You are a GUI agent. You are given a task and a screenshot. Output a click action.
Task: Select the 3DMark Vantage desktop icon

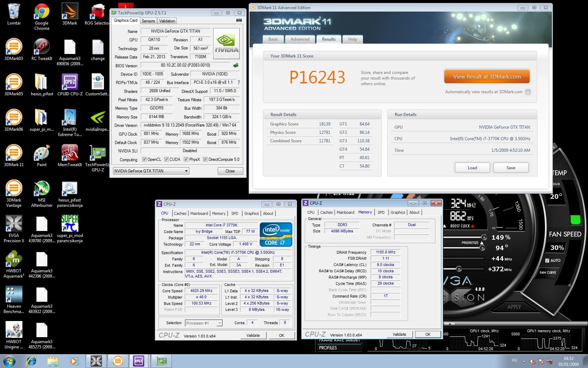[x=14, y=193]
